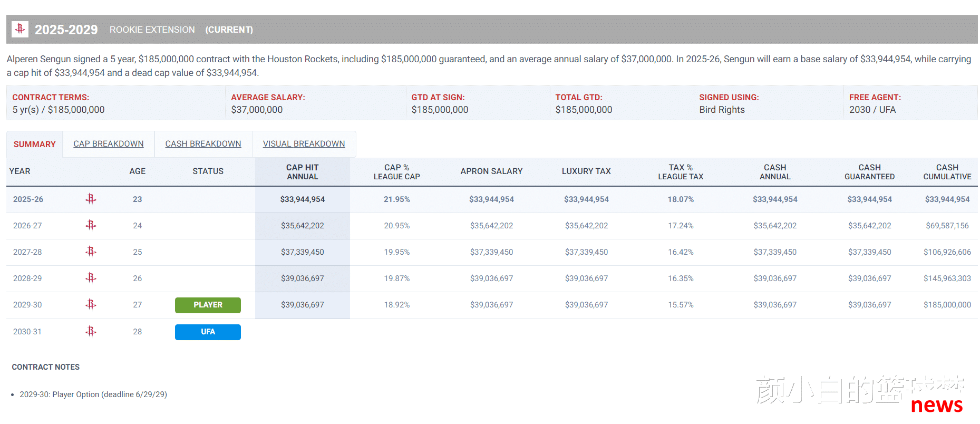This screenshot has width=980, height=424.
Task: Click the LUXURY TAX column header
Action: point(586,171)
